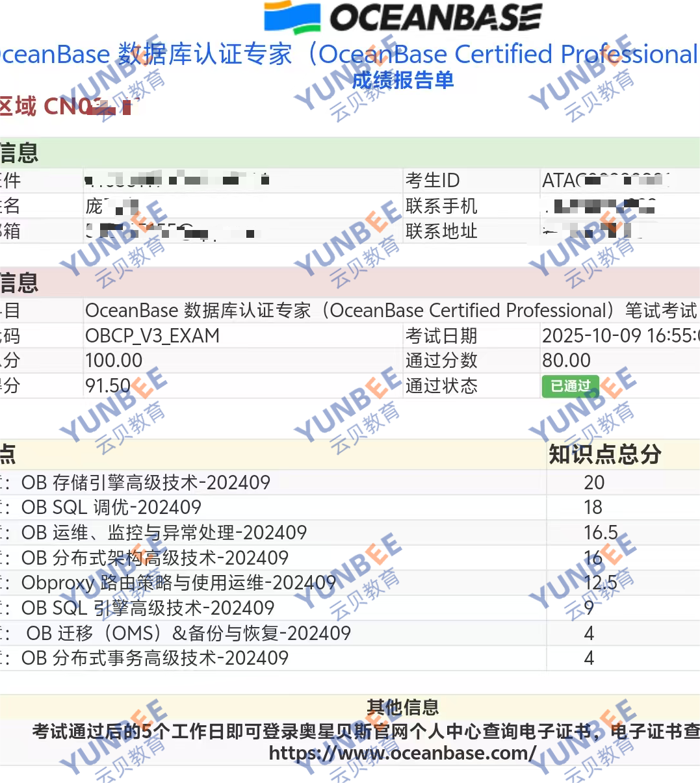Viewport: 700px width, 783px height.
Task: Select the OB 运维、监控与异常处理-202409 row
Action: 164,533
